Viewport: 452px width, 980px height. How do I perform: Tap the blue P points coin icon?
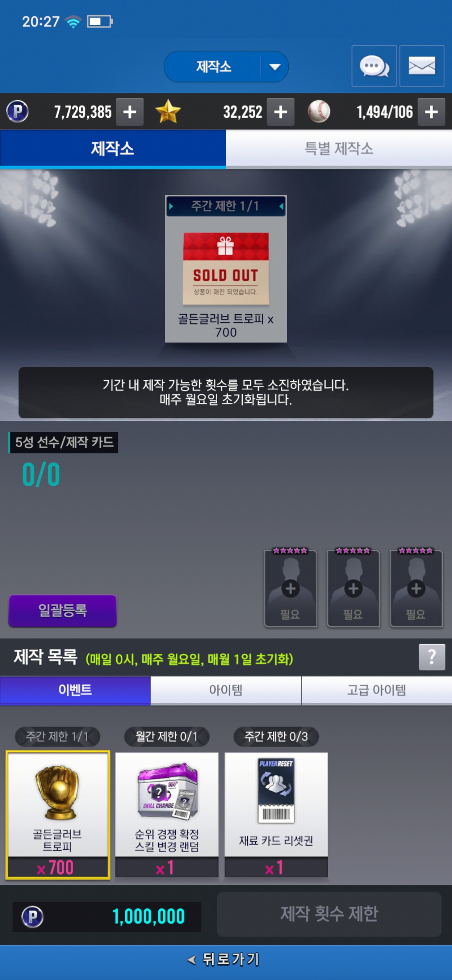pyautogui.click(x=18, y=112)
